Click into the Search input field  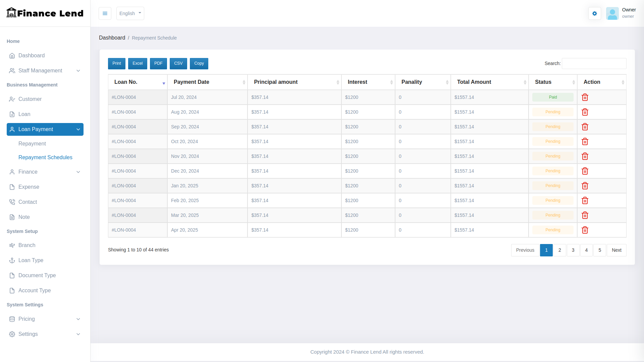point(594,63)
